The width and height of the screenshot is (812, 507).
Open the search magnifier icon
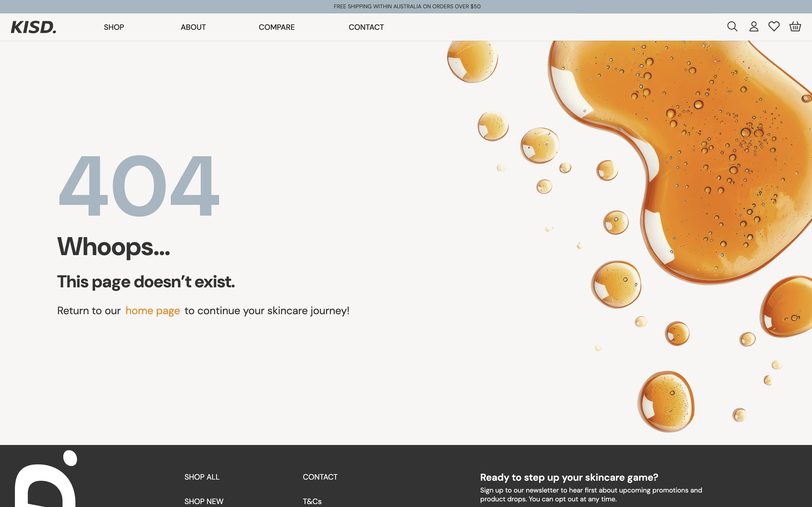[732, 27]
